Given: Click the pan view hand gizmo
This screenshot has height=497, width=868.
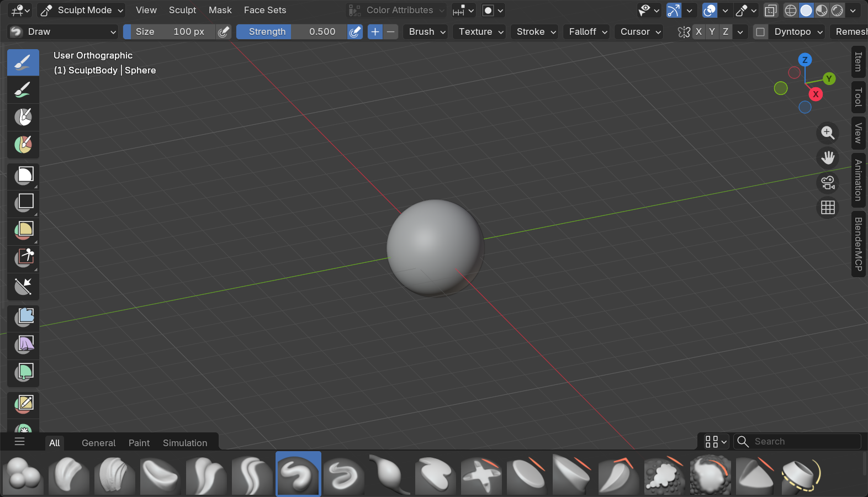Looking at the screenshot, I should (828, 158).
